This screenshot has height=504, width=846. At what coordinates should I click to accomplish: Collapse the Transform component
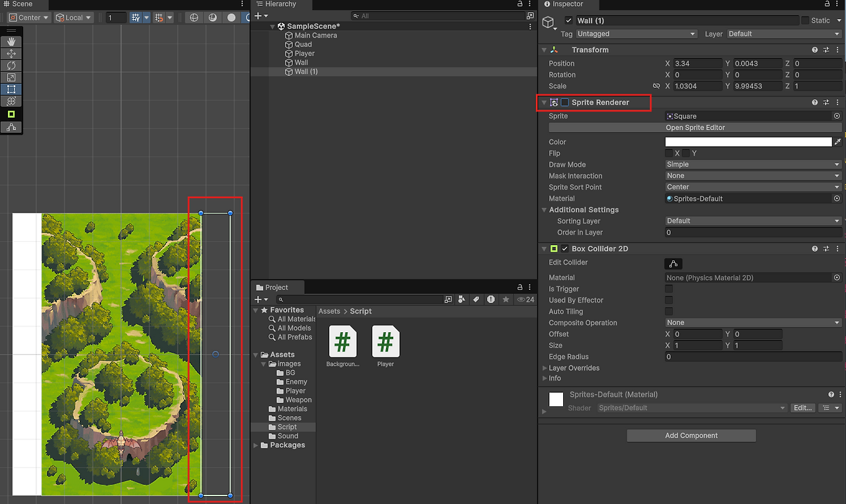(544, 50)
